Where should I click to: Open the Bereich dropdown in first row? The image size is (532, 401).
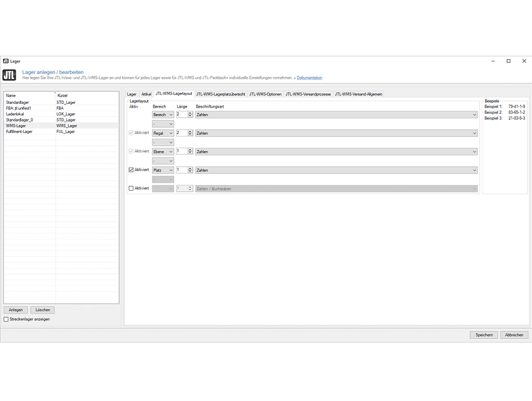(x=163, y=114)
